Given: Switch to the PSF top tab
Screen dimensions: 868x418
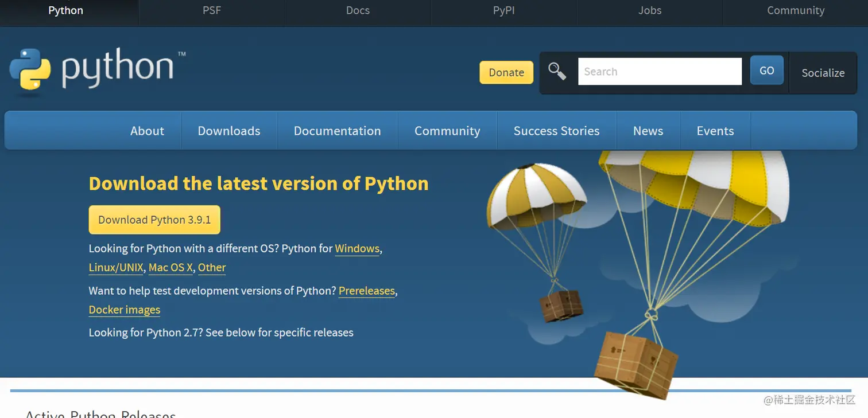Looking at the screenshot, I should click(x=212, y=10).
